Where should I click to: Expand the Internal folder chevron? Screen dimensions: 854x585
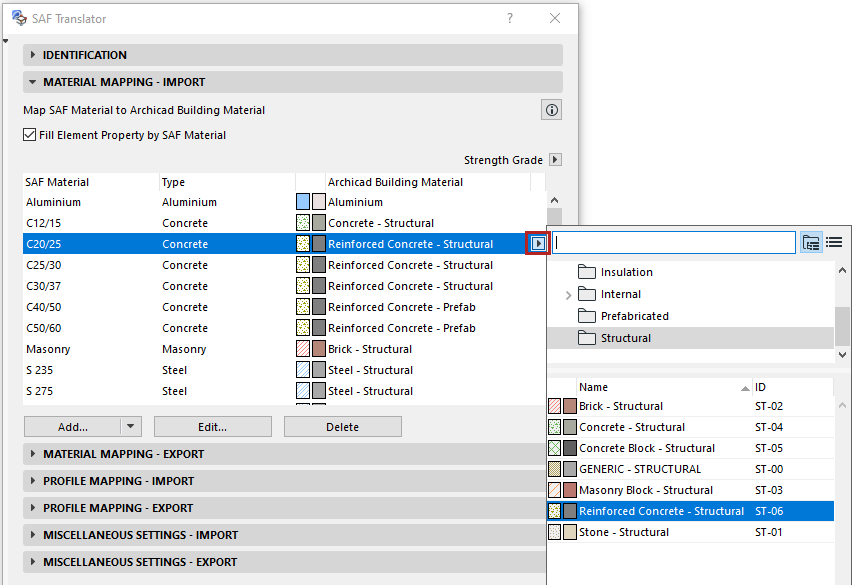[x=568, y=295]
